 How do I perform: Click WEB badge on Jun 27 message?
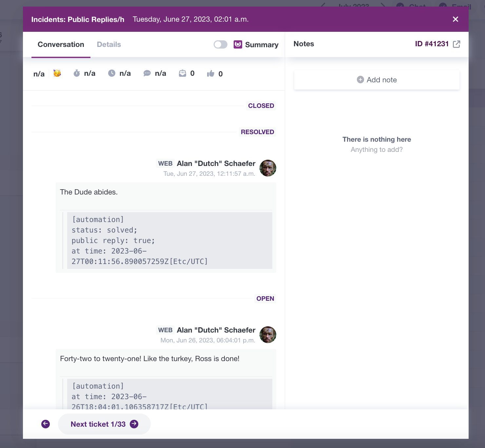point(165,163)
